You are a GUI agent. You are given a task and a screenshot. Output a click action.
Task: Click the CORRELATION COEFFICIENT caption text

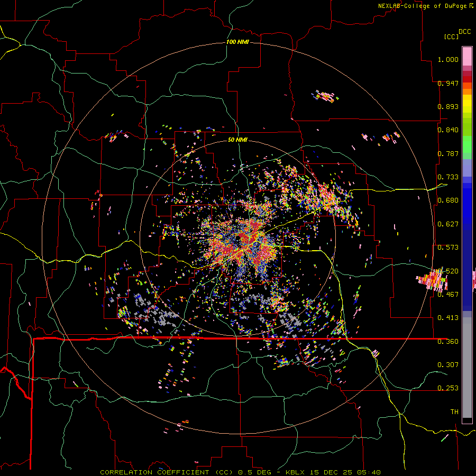pos(154,472)
